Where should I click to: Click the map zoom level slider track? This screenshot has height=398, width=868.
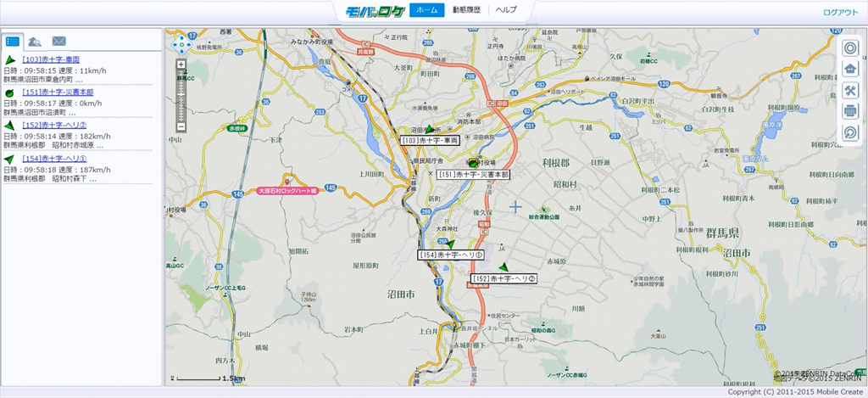[x=181, y=97]
